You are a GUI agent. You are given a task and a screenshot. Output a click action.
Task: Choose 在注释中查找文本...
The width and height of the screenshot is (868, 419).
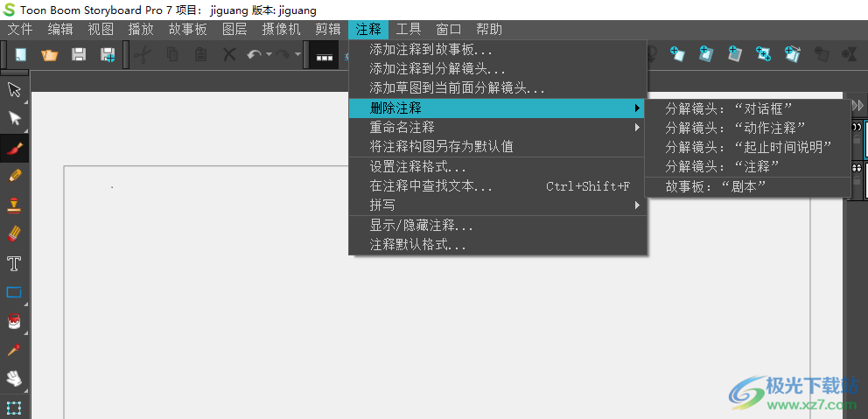[x=498, y=186]
